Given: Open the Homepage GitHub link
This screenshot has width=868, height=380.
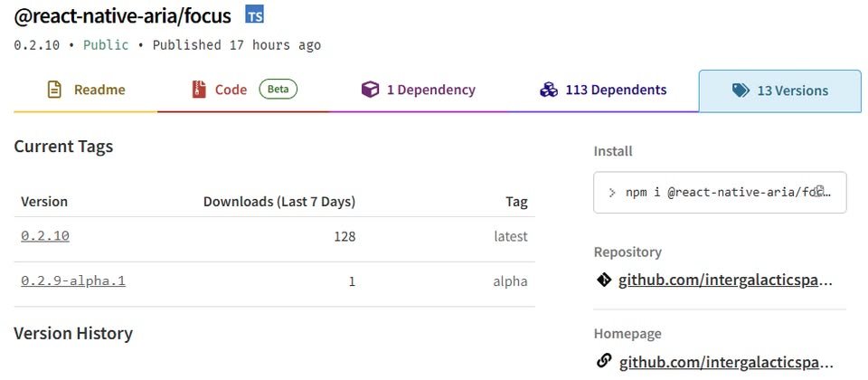Looking at the screenshot, I should point(725,363).
